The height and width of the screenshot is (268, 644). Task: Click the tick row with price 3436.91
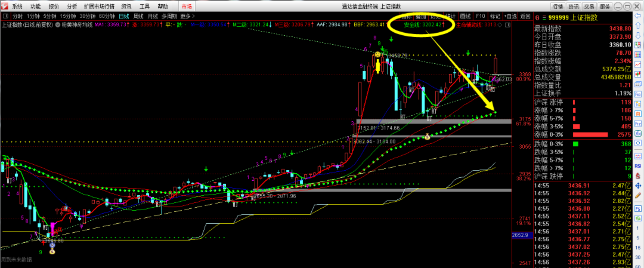click(583, 186)
